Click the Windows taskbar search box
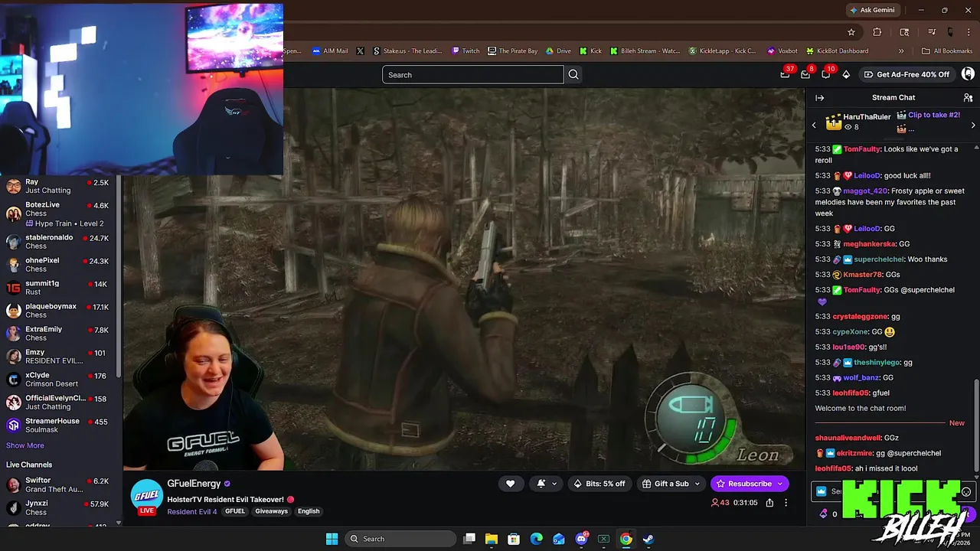 pos(400,539)
